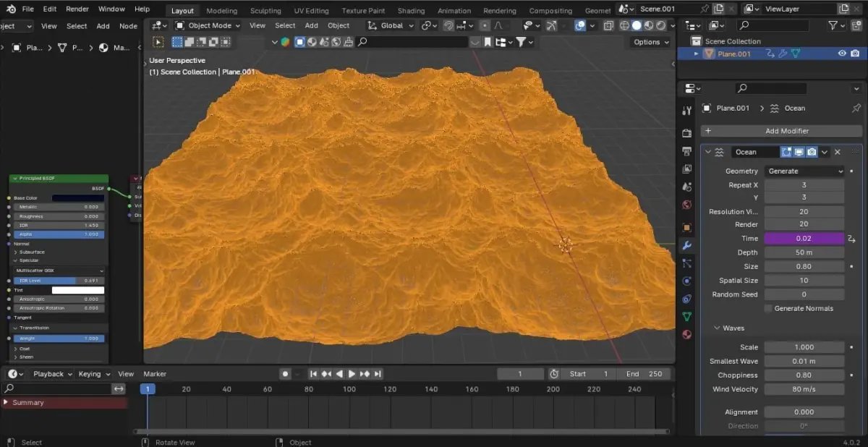Open the Playback dropdown in timeline
This screenshot has height=447, width=868.
[x=53, y=374]
